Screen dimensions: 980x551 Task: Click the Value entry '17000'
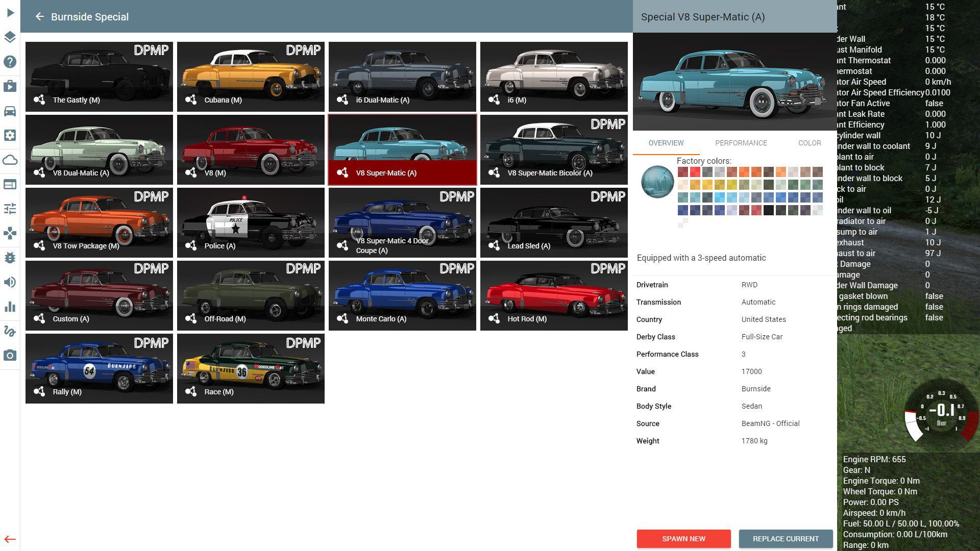click(x=752, y=371)
